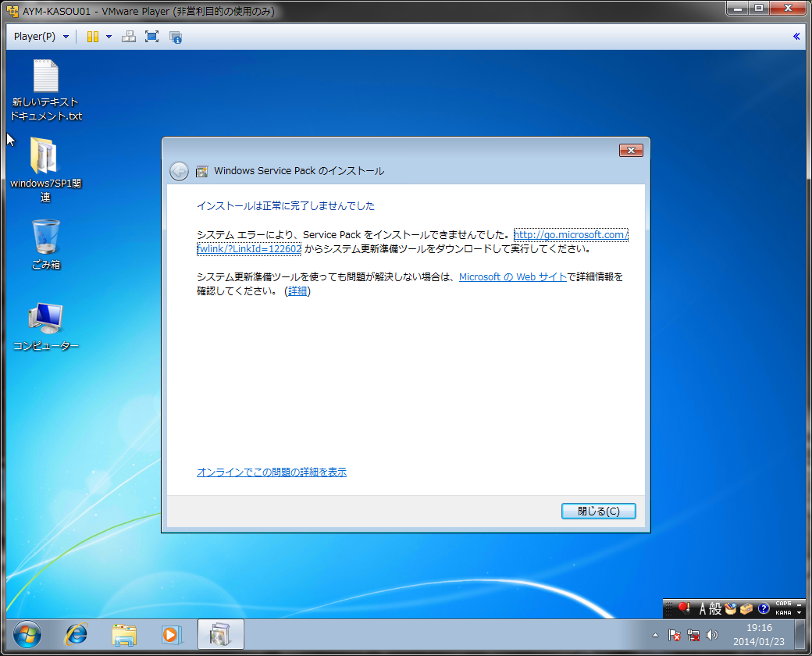The image size is (812, 656).
Task: Open the Player(P) menu
Action: click(x=41, y=37)
